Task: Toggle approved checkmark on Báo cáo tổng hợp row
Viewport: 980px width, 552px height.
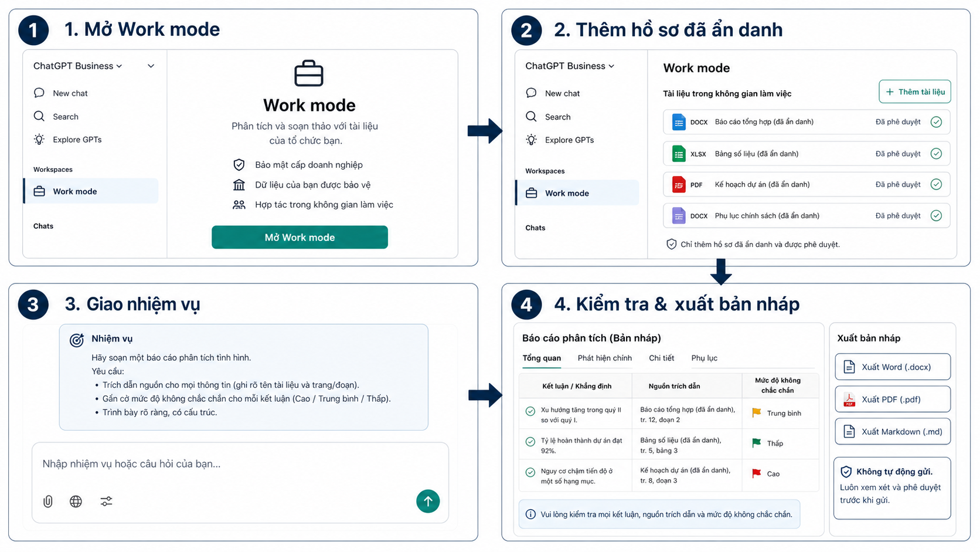Action: (936, 122)
